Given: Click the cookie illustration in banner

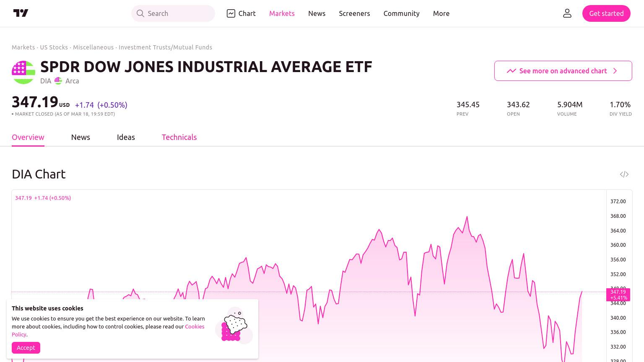Looking at the screenshot, I should coord(234,326).
